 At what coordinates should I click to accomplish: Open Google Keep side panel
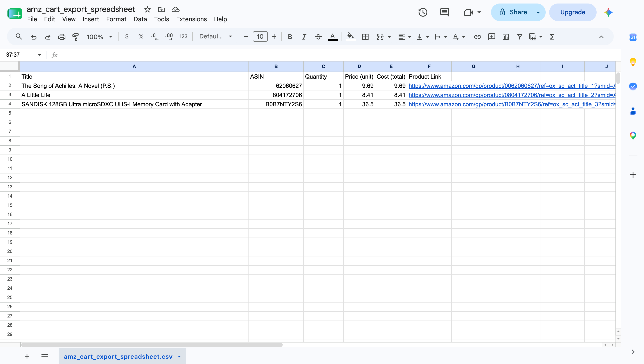tap(633, 62)
